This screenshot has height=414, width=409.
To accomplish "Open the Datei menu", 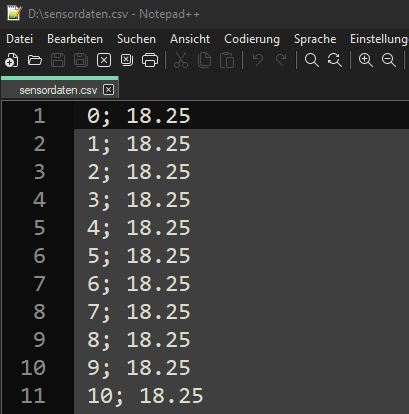I will [x=20, y=39].
